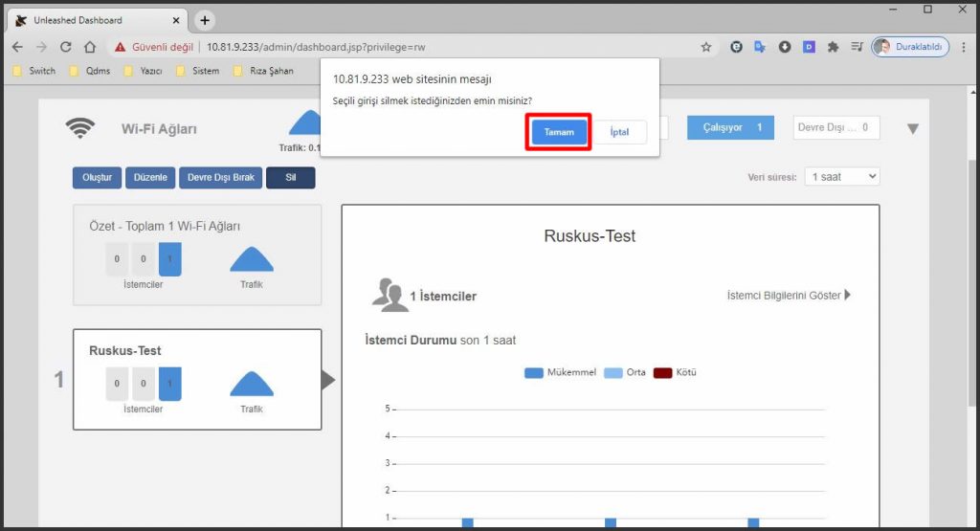Screen dimensions: 980x531
Task: Go back with the browser back arrow
Action: [x=17, y=47]
